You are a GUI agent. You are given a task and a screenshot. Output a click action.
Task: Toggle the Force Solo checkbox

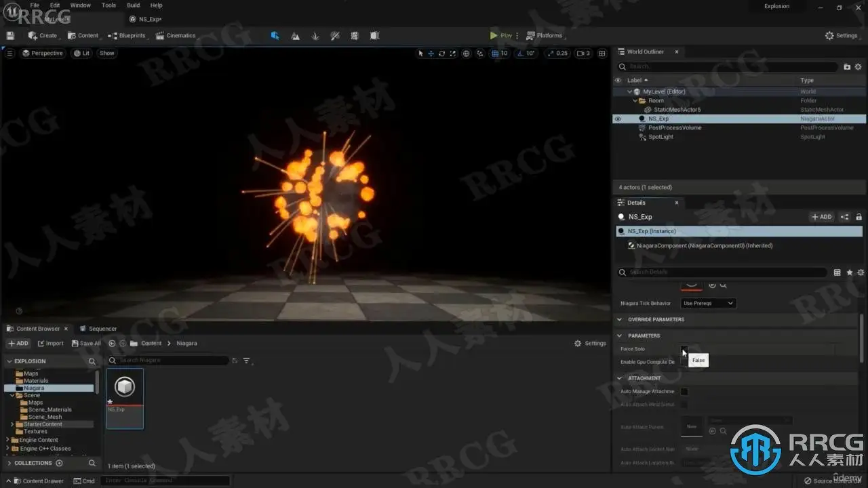684,349
